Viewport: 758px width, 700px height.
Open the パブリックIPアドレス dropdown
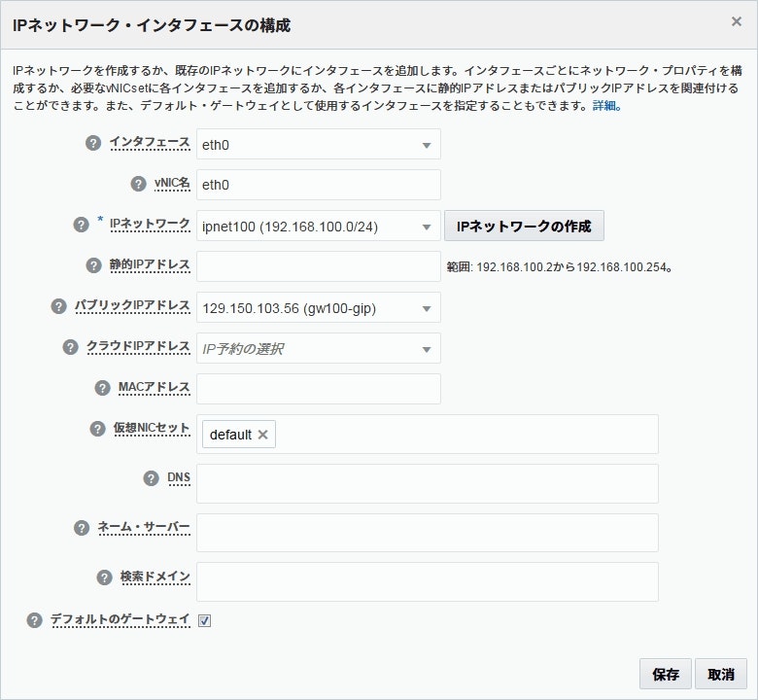pyautogui.click(x=319, y=307)
